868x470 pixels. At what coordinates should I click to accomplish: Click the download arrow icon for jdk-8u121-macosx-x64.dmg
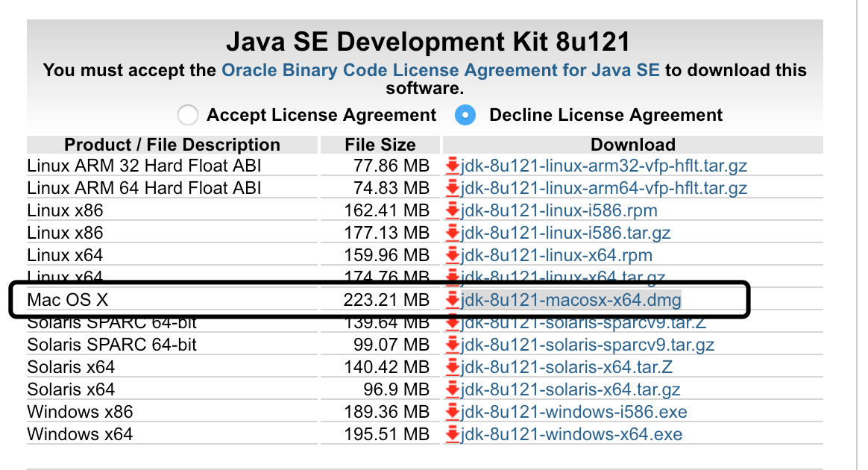452,300
